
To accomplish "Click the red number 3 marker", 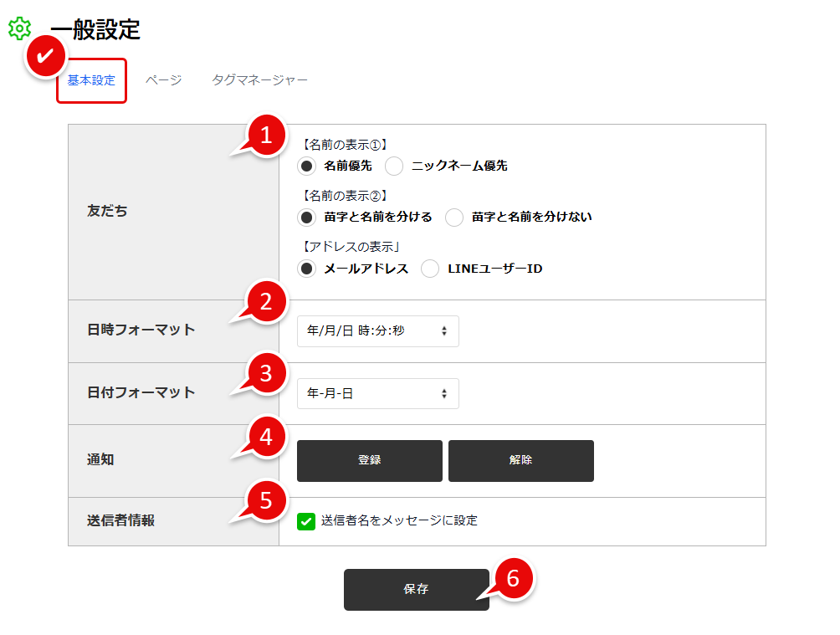I will coord(266,373).
